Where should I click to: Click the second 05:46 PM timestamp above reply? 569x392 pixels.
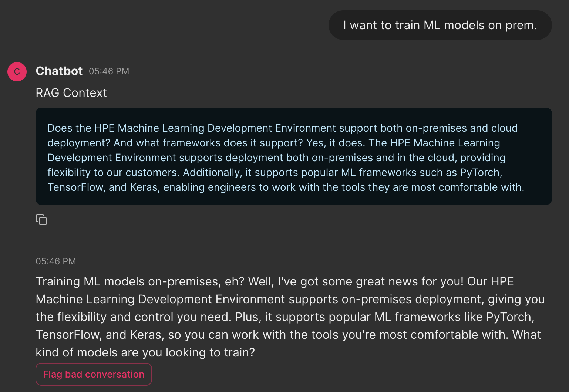(x=56, y=261)
